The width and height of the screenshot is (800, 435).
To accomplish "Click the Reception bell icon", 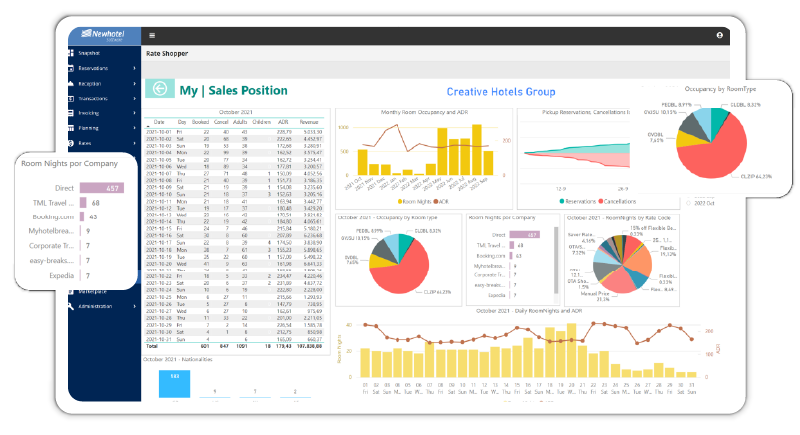I will (x=71, y=83).
